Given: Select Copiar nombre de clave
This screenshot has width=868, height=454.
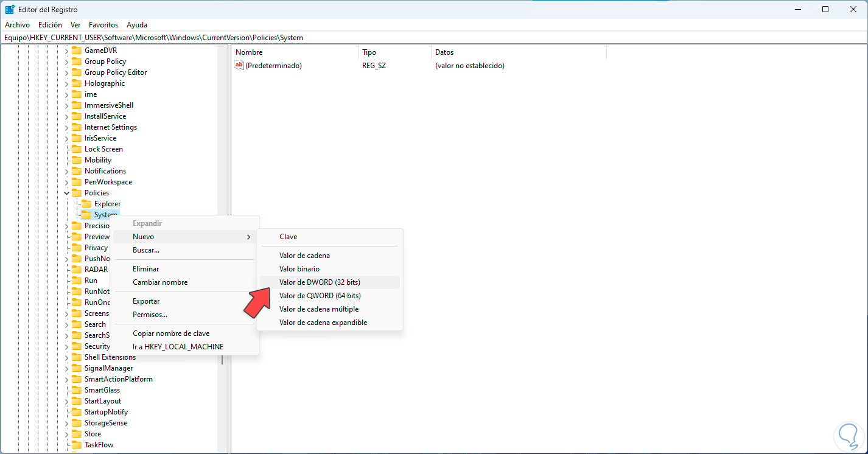Looking at the screenshot, I should [184, 334].
